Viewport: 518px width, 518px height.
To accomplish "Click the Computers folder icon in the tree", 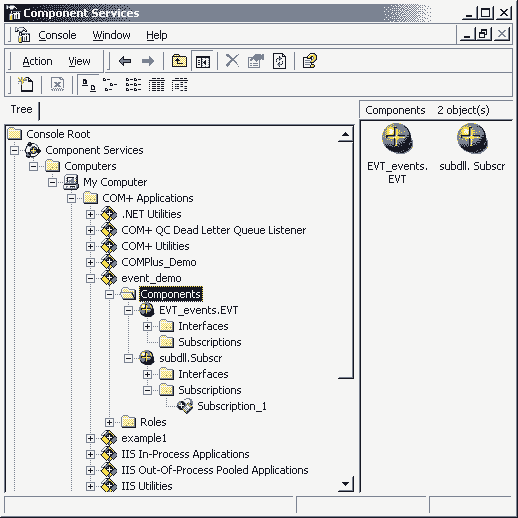I will coord(52,166).
